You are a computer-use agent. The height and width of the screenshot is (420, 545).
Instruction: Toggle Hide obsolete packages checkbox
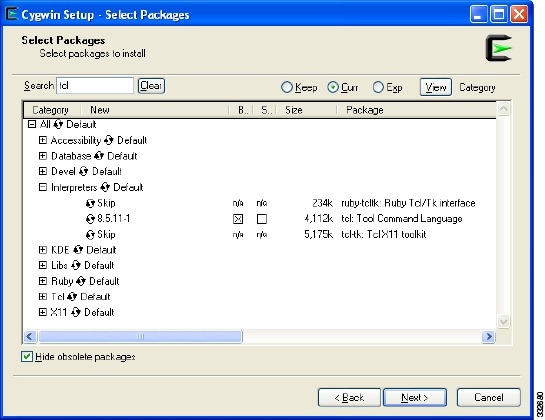27,356
